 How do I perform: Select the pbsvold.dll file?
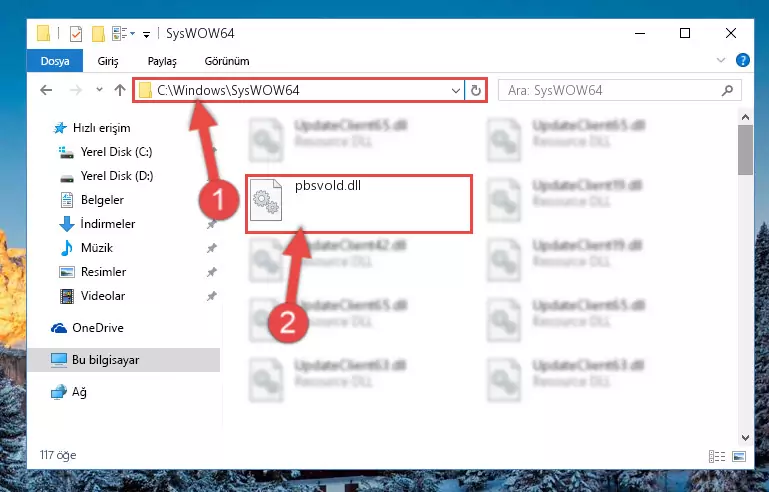coord(359,204)
